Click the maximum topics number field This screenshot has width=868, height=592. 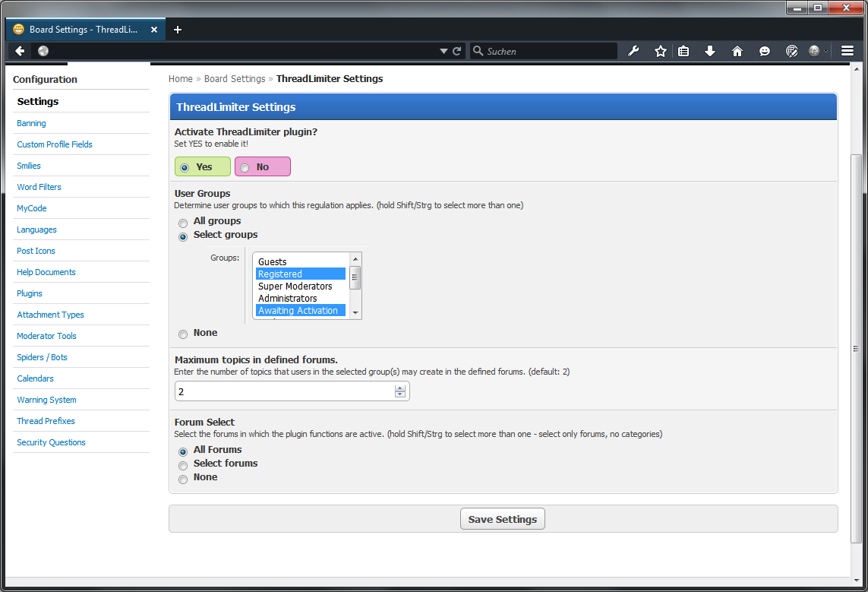click(x=285, y=391)
